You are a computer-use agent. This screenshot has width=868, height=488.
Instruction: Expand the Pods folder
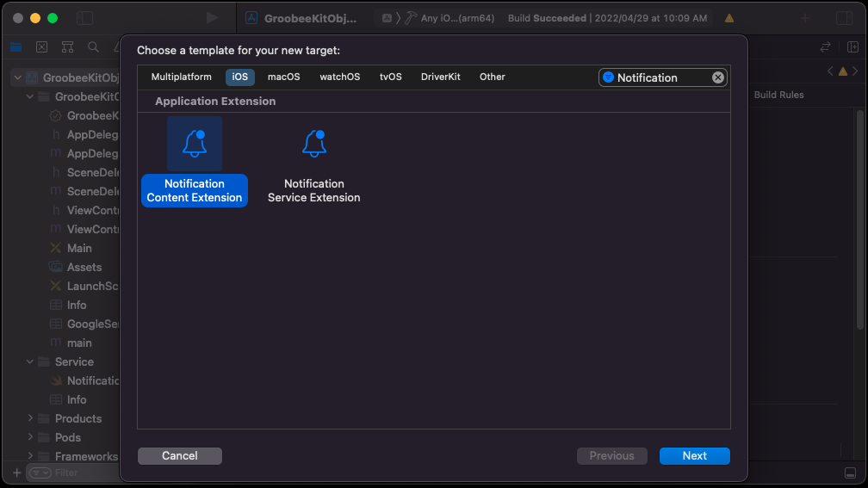[x=30, y=437]
